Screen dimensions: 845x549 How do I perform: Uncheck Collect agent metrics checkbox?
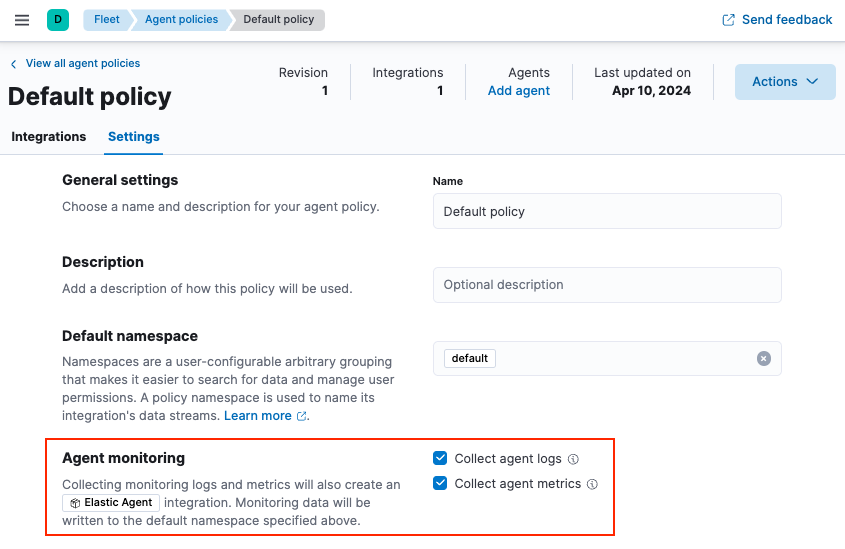coord(440,484)
